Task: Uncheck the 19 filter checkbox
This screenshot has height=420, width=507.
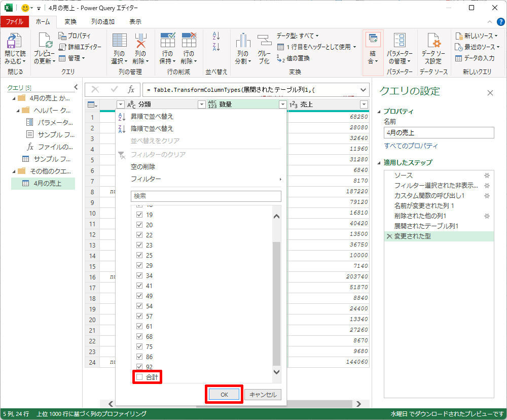Action: (139, 215)
